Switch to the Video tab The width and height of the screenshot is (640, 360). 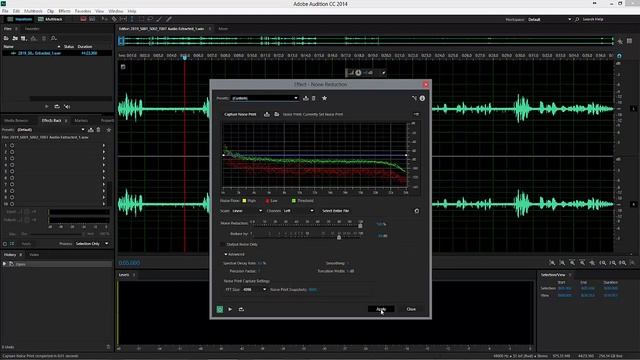(x=34, y=255)
